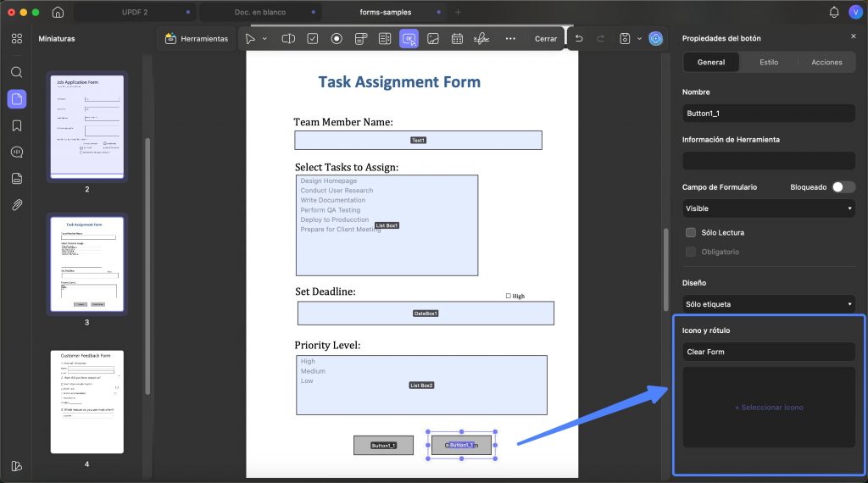Open the attachments paperclip panel

coord(17,205)
